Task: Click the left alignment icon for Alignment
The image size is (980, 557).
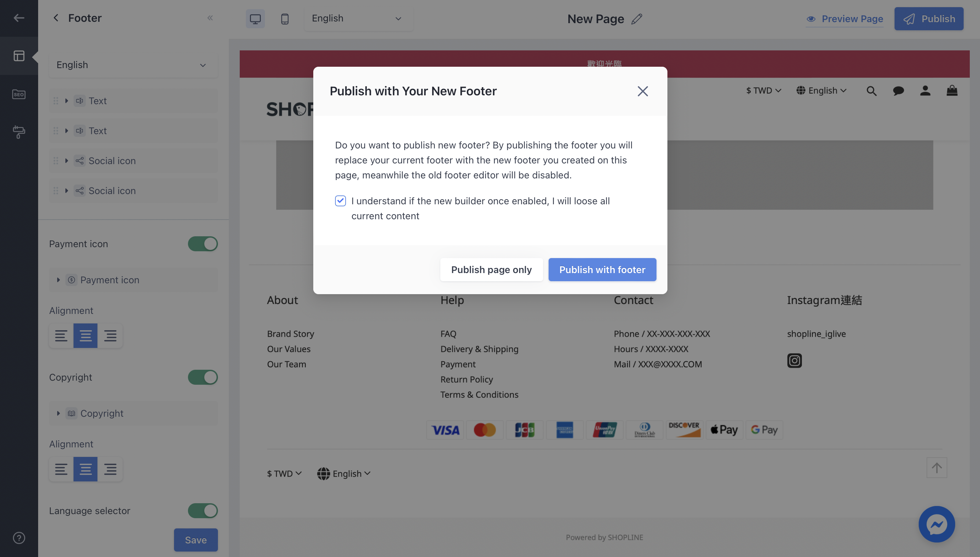Action: (61, 336)
